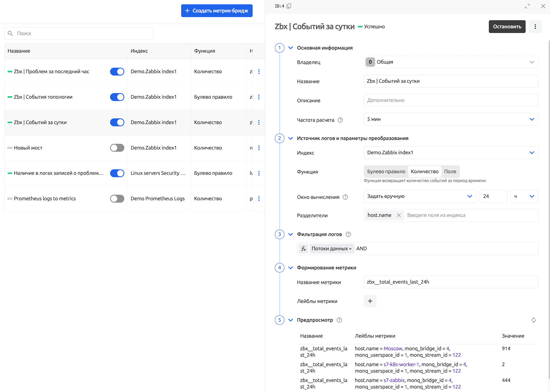Enable the Новый мост bridge toggle
This screenshot has height=392, width=550.
click(117, 148)
